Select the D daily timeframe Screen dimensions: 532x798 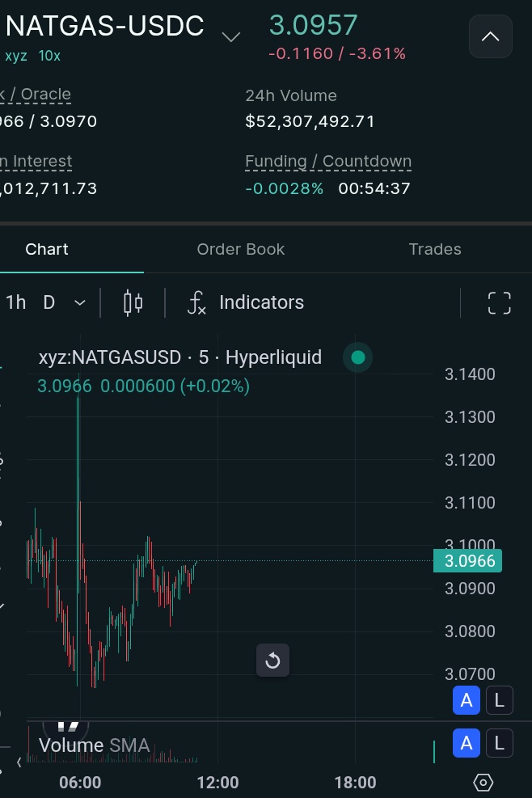point(49,303)
